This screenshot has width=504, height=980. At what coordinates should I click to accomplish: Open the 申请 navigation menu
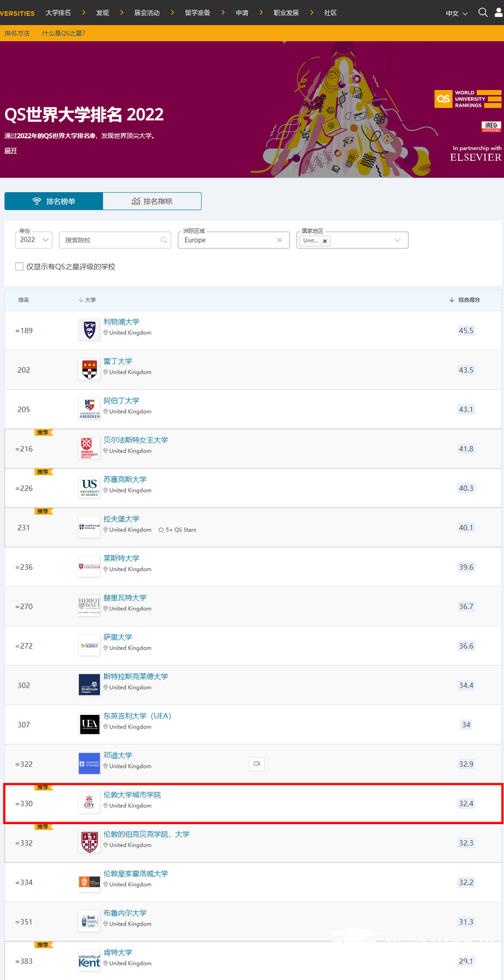242,13
